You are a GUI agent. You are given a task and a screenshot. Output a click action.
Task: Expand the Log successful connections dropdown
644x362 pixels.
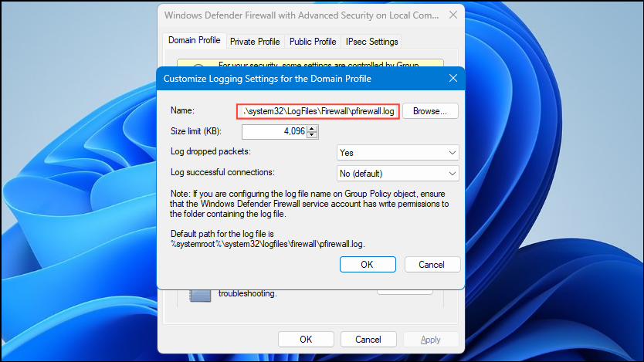click(398, 174)
